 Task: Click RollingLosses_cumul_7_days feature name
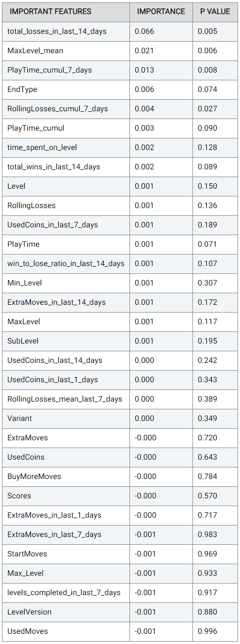click(58, 109)
